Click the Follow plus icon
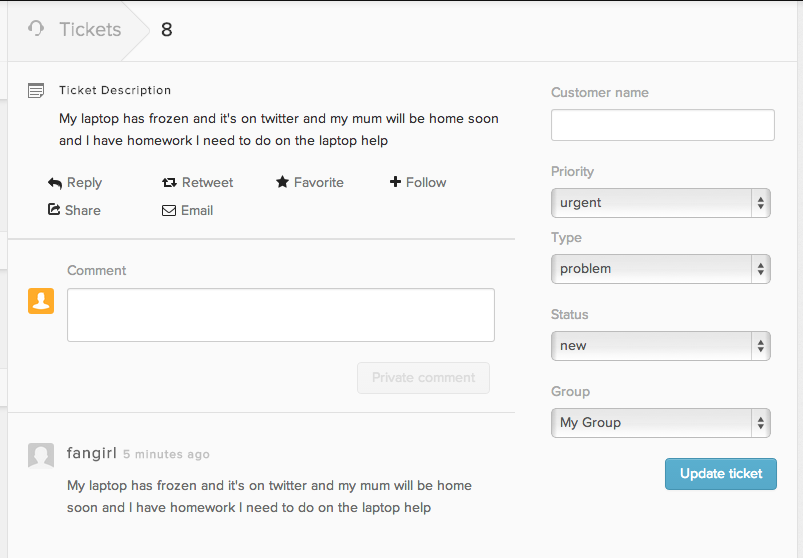 click(x=395, y=182)
